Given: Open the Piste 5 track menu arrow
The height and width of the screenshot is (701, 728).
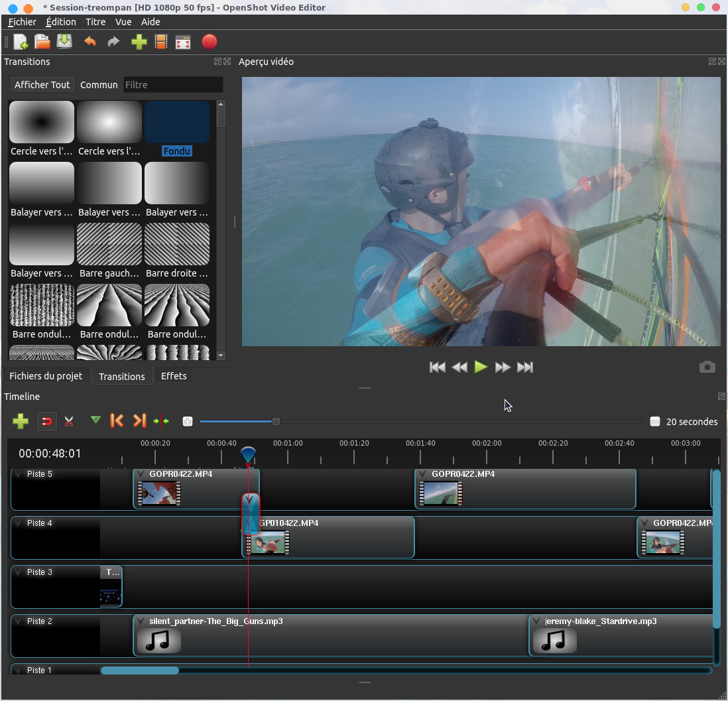Looking at the screenshot, I should (x=18, y=474).
